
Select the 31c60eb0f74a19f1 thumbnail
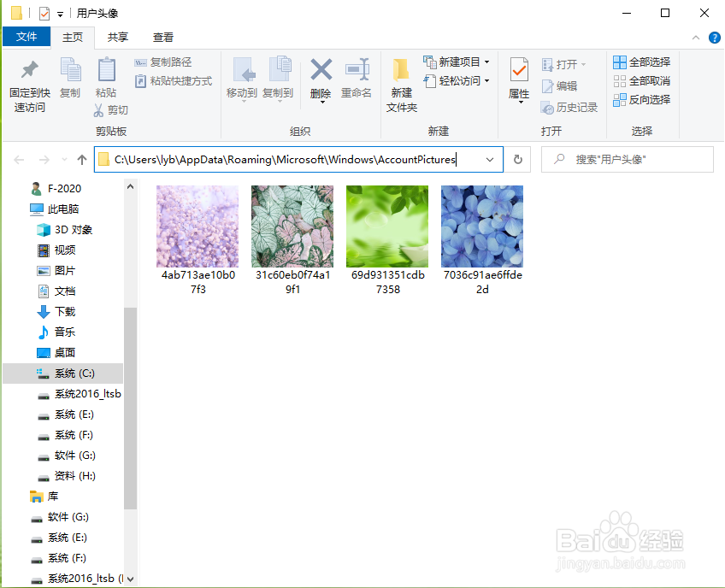[292, 226]
